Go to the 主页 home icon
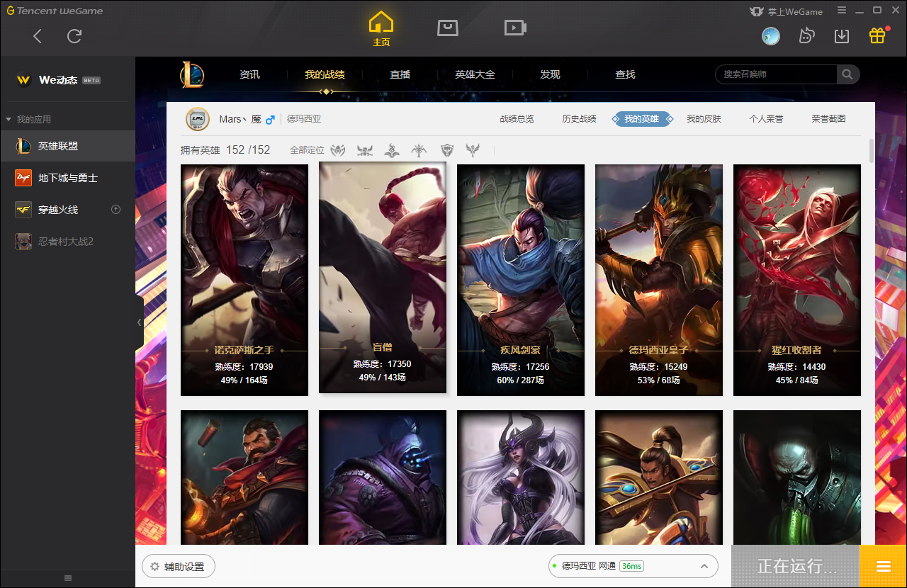 (381, 27)
